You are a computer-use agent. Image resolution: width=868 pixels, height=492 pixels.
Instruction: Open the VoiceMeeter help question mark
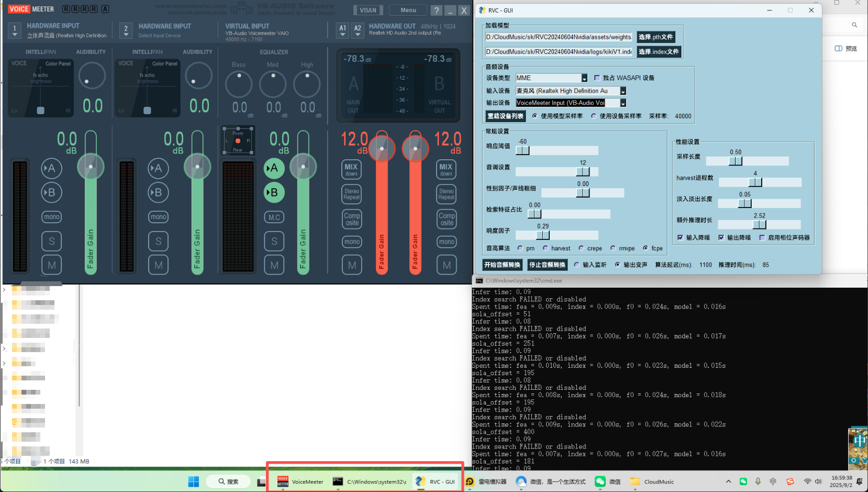tap(436, 10)
